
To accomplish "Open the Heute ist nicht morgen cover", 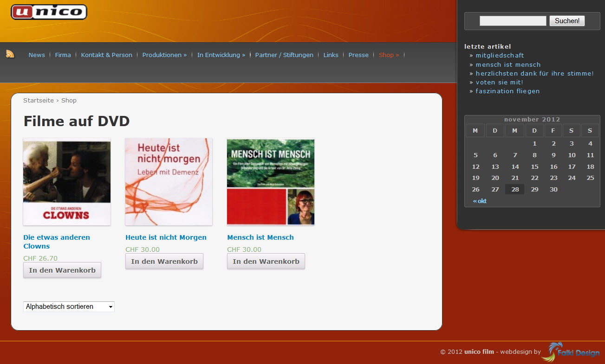I will click(169, 182).
